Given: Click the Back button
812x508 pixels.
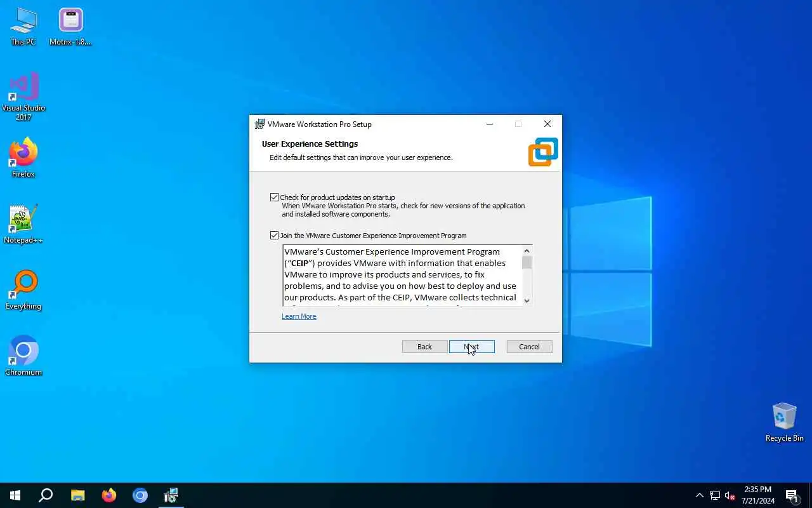Looking at the screenshot, I should click(424, 347).
